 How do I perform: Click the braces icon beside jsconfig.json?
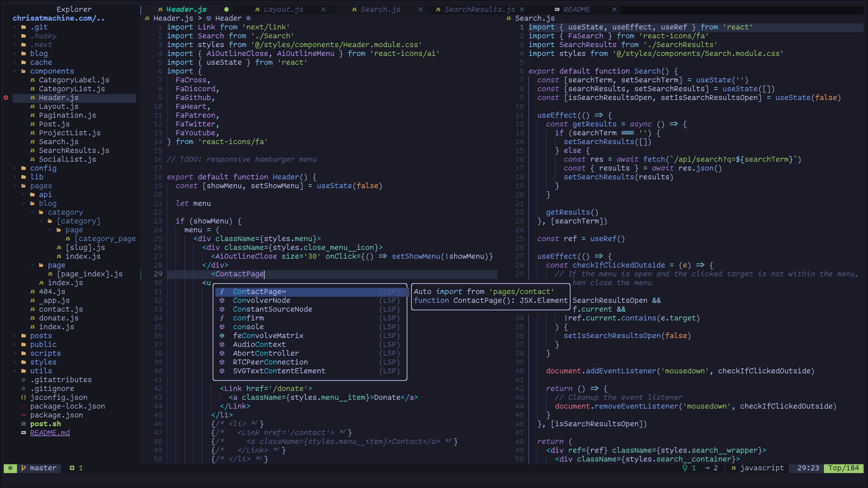[23, 397]
